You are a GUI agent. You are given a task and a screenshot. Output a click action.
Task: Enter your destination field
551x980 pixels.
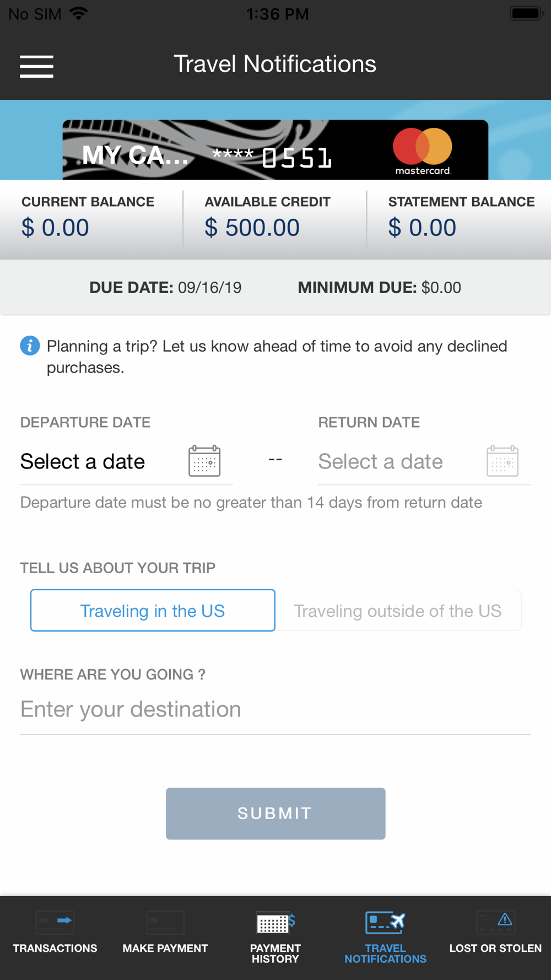[275, 709]
